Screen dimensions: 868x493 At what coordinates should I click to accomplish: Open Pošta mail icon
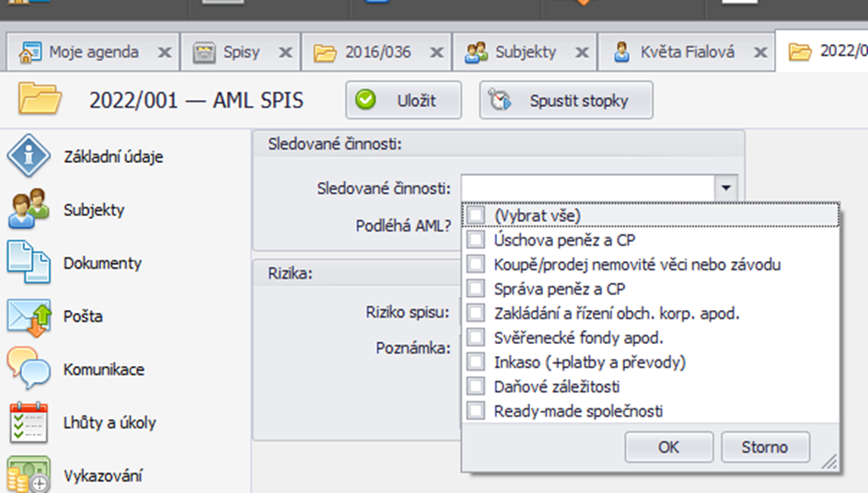pyautogui.click(x=29, y=317)
